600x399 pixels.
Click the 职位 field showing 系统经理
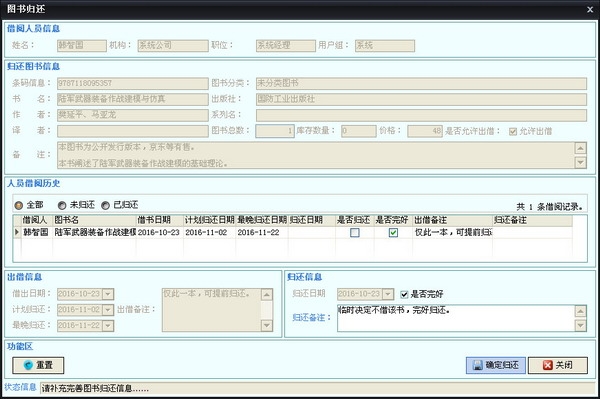286,46
